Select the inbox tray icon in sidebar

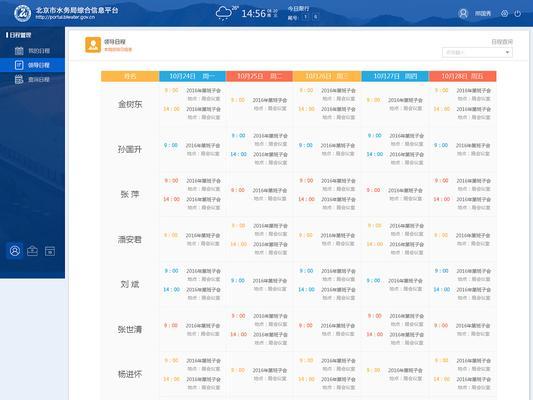[x=32, y=251]
